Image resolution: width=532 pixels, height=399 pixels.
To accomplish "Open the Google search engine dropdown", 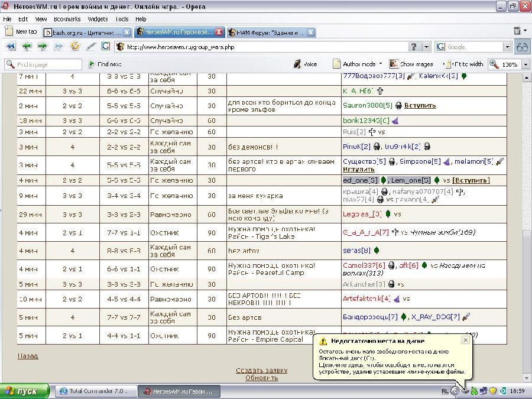I will (x=507, y=47).
